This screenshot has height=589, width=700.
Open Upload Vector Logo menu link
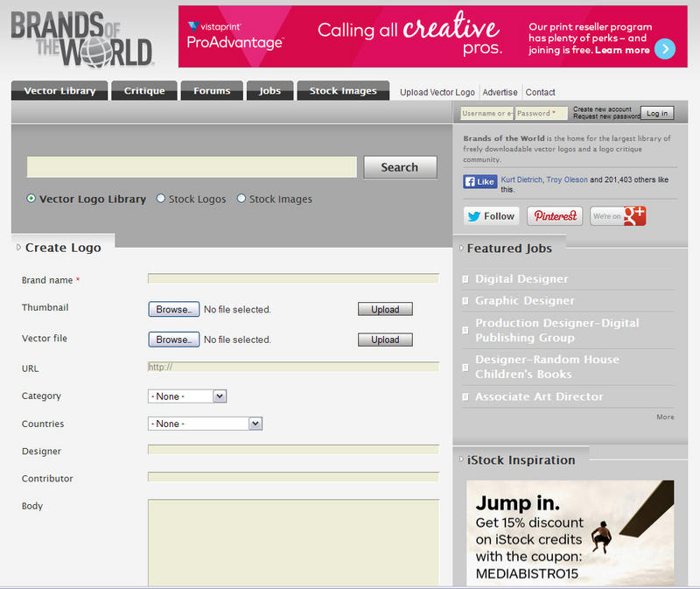click(x=437, y=93)
